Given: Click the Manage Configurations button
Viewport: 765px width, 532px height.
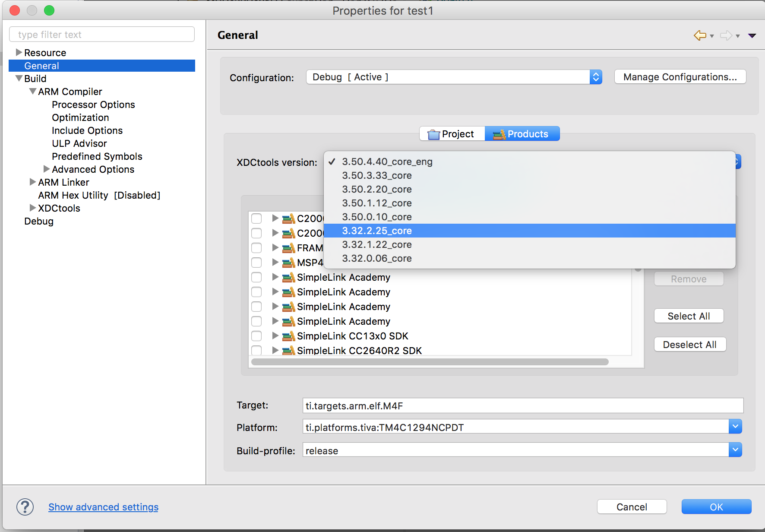Looking at the screenshot, I should (x=680, y=77).
